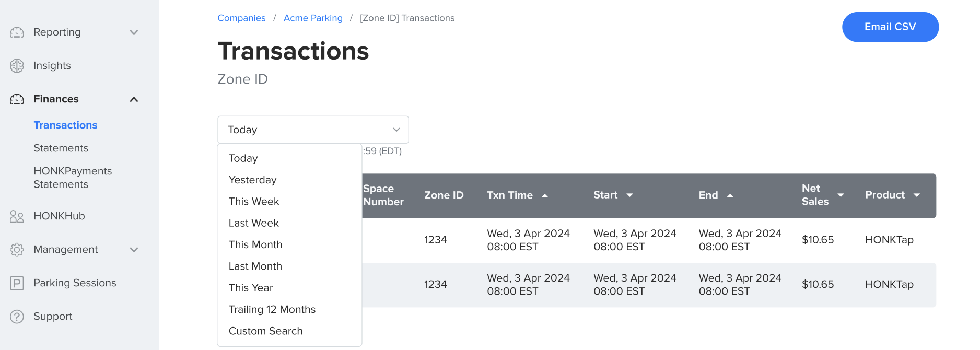The width and height of the screenshot is (980, 350).
Task: Collapse the Finances section chevron
Action: click(134, 99)
